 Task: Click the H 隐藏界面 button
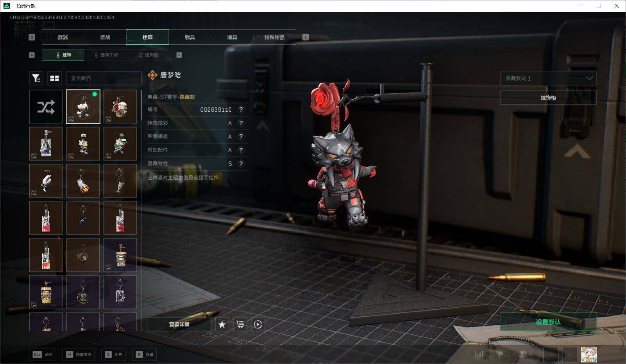click(x=80, y=354)
